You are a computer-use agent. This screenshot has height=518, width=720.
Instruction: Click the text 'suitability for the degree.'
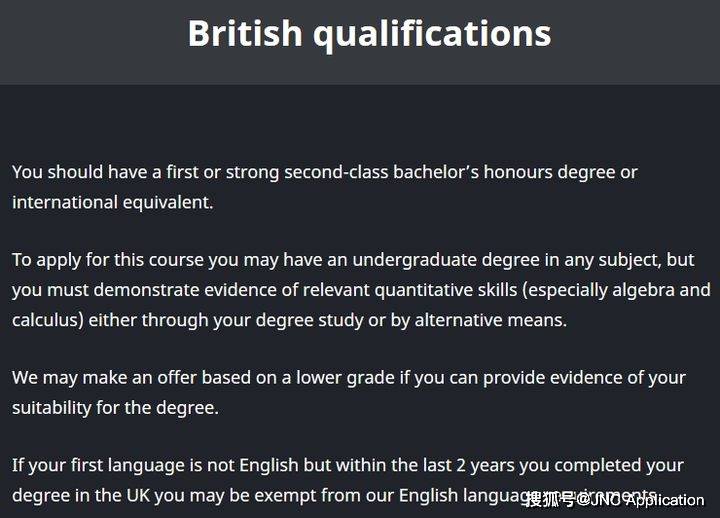tap(115, 408)
